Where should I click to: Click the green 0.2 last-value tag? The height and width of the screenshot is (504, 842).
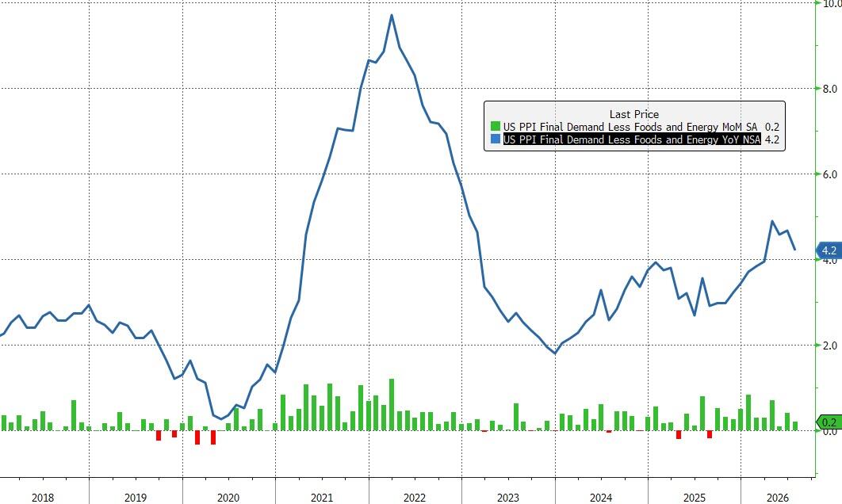(829, 422)
